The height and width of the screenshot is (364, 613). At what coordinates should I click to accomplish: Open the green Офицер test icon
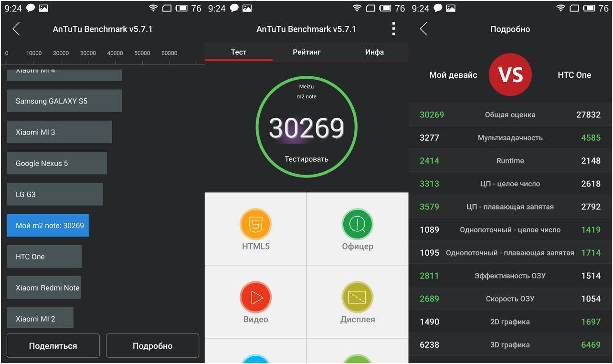pos(357,224)
